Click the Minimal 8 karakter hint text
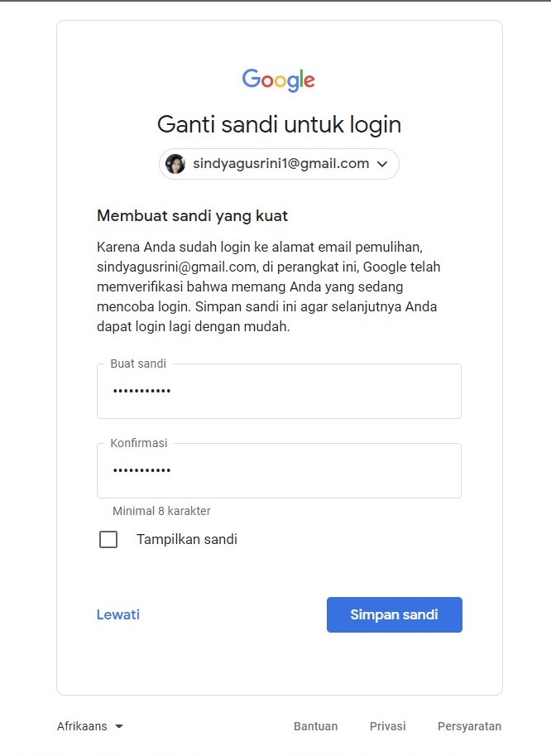The image size is (551, 756). coord(161,511)
